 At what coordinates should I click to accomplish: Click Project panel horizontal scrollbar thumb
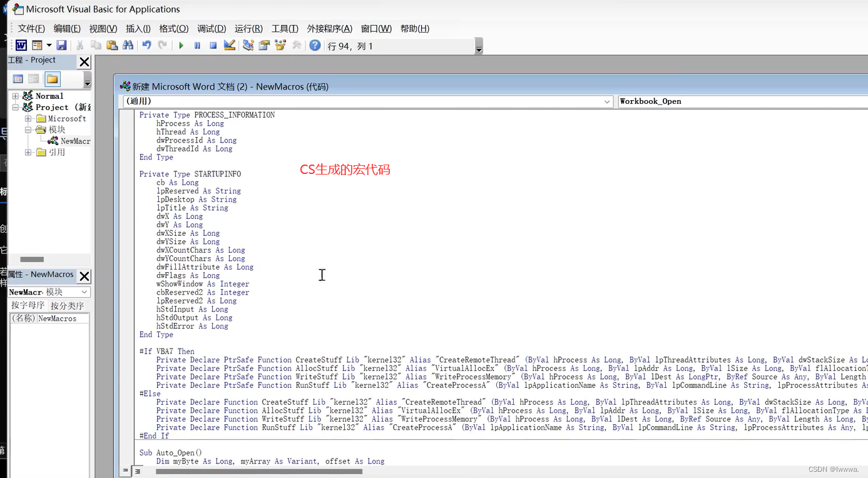point(32,259)
